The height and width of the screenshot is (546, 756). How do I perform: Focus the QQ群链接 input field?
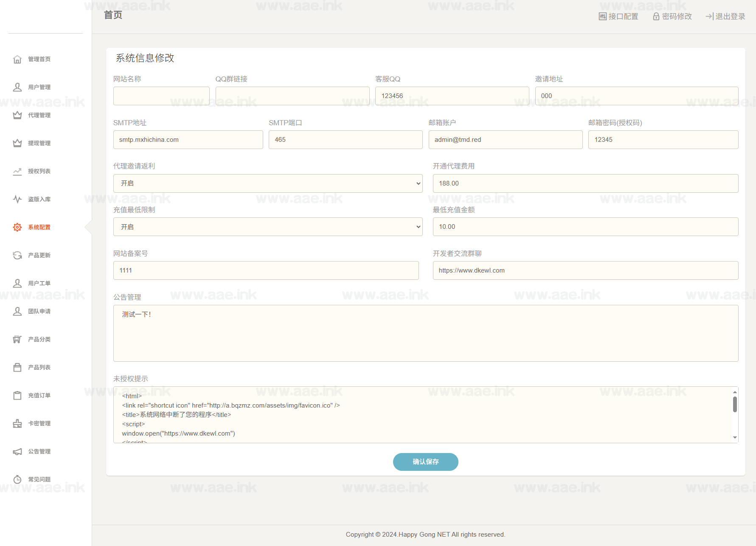click(x=292, y=96)
